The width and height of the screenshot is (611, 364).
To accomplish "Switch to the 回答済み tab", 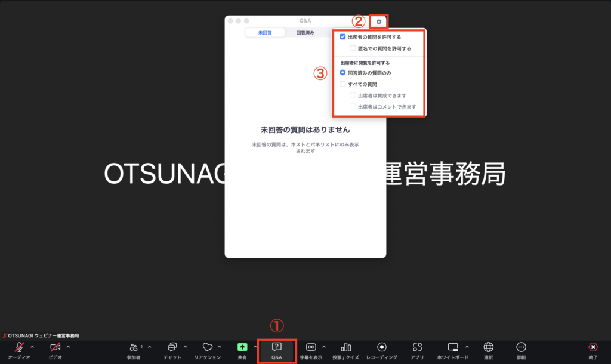I will 305,33.
